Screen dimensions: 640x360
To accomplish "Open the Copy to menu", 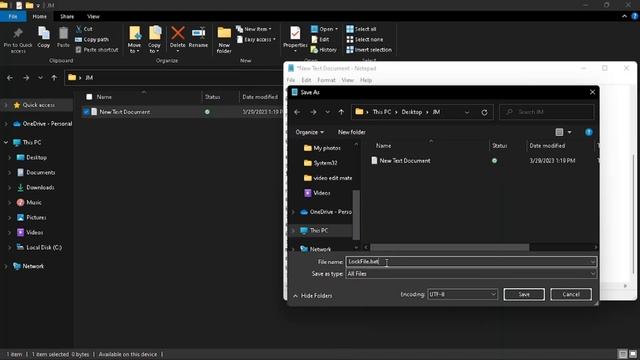I will pyautogui.click(x=154, y=40).
